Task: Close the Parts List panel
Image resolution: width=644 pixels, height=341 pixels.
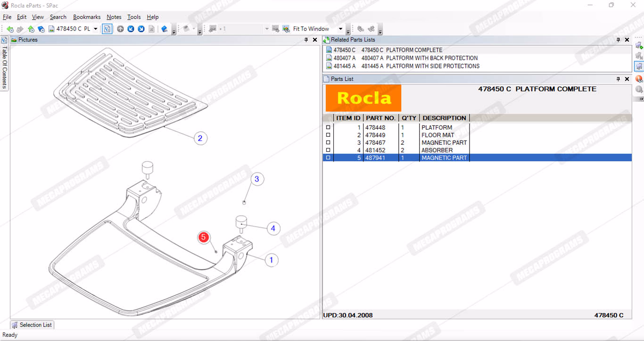Action: click(627, 79)
